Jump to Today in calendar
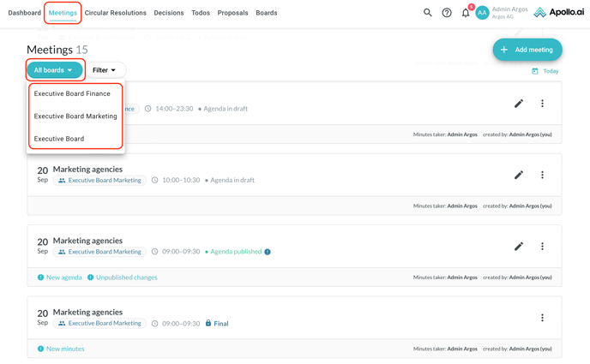 pyautogui.click(x=546, y=71)
